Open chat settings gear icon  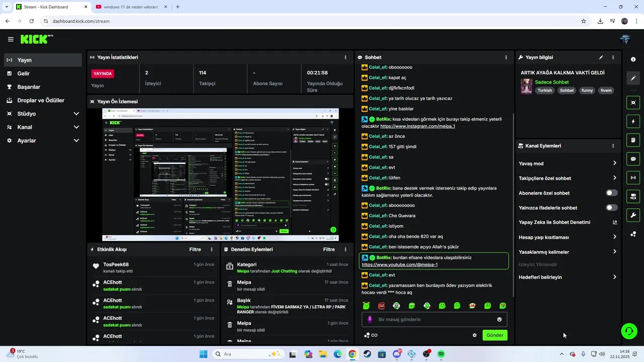tap(474, 335)
